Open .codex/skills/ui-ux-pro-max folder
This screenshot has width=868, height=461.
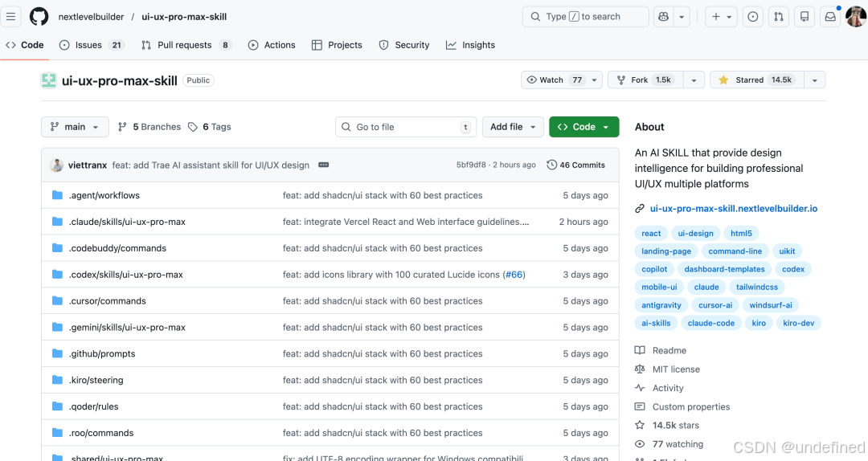pyautogui.click(x=125, y=275)
